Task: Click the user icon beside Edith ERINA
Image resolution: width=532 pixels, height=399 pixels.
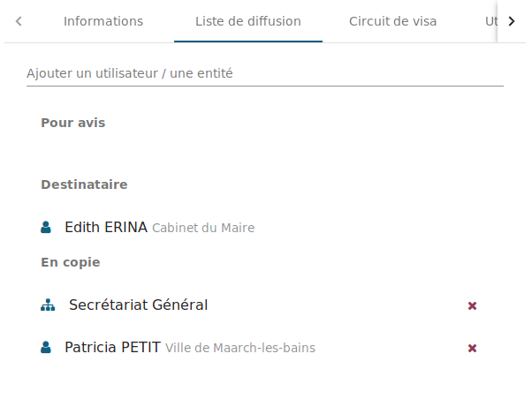Action: [x=46, y=227]
